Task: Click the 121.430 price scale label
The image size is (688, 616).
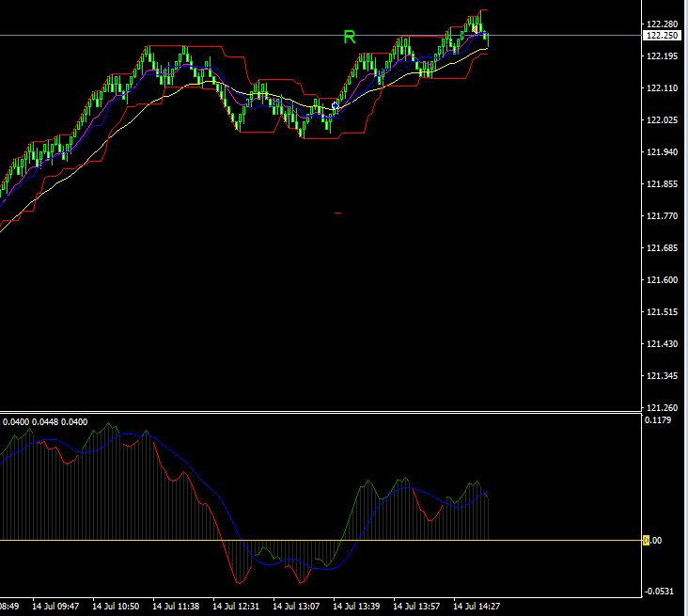Action: tap(662, 344)
